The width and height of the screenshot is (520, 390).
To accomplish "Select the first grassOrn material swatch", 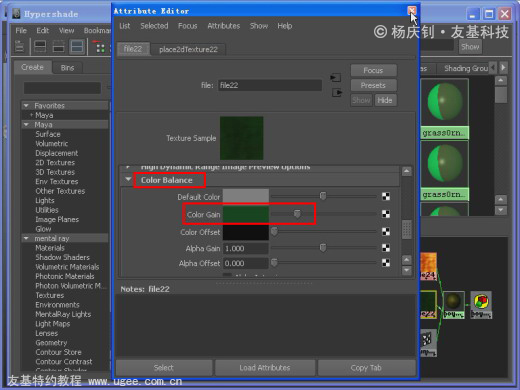I will [445, 109].
